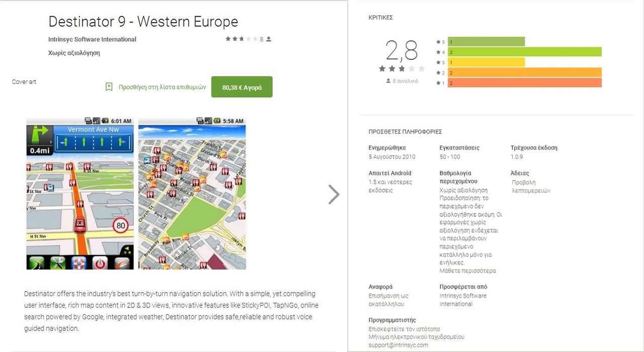
Task: Open the navigation screenshot showing Vermont Ave Nw
Action: pyautogui.click(x=80, y=193)
